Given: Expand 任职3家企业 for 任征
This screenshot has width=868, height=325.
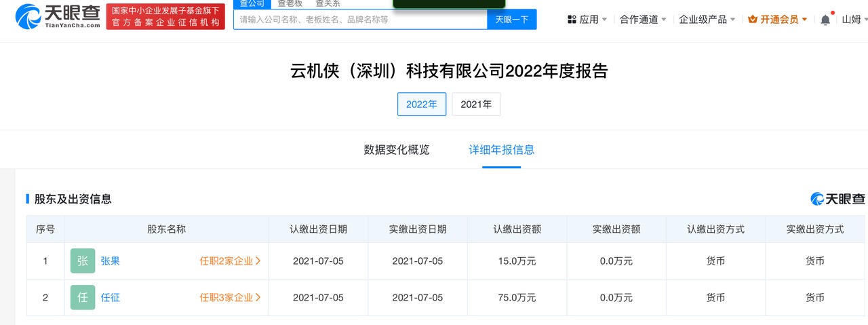Looking at the screenshot, I should point(230,297).
